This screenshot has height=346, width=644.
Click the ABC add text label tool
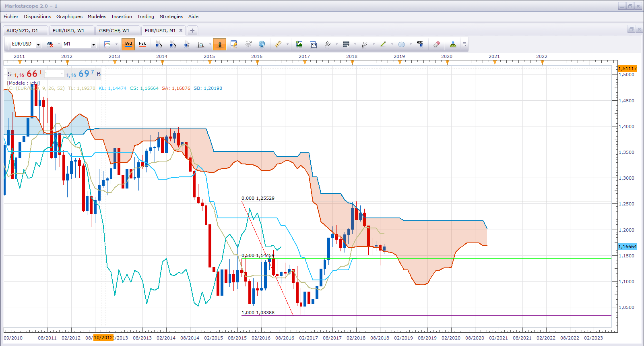click(420, 44)
